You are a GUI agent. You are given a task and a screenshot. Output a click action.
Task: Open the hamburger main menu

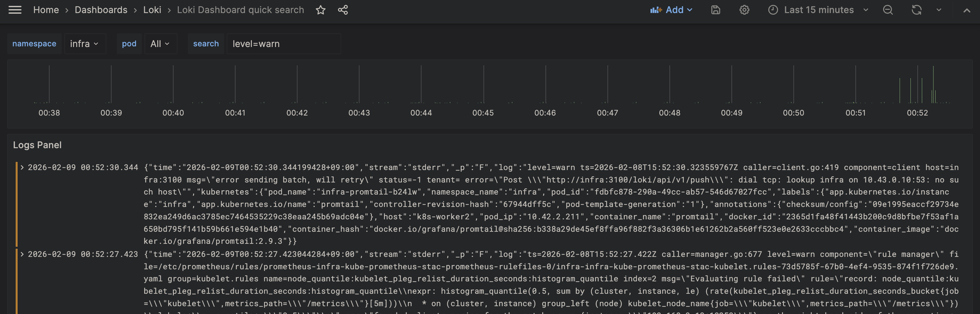(15, 10)
